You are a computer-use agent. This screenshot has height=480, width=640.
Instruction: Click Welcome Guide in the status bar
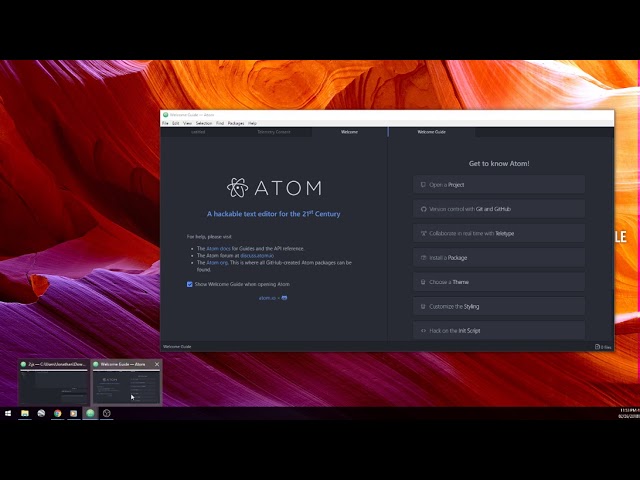tap(177, 347)
